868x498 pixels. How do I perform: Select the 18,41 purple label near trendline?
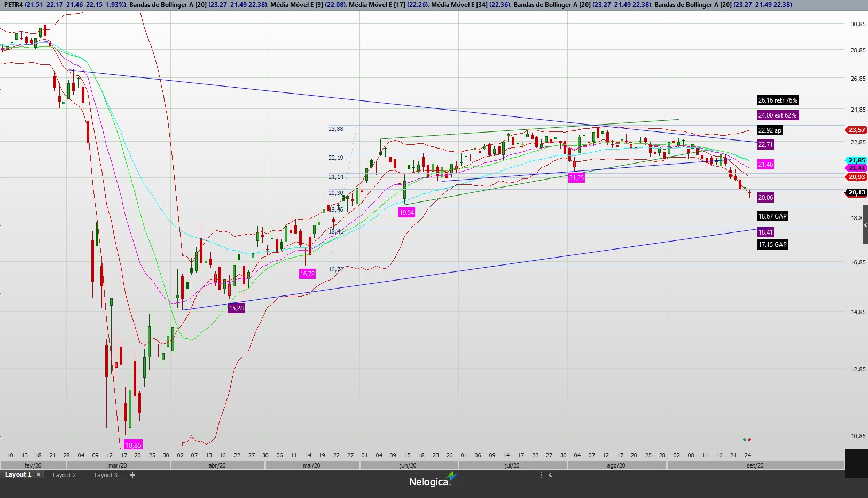[x=765, y=232]
